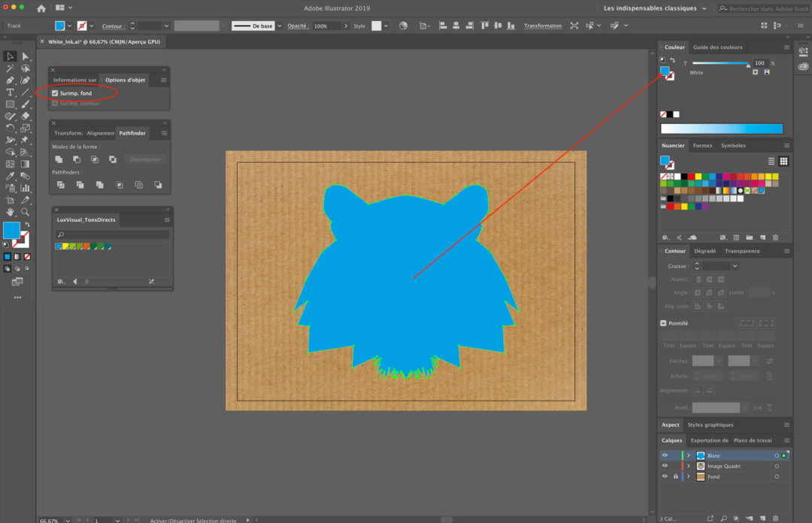Click the Adobe Stock search field
Screen dimensions: 812x523
click(x=767, y=8)
